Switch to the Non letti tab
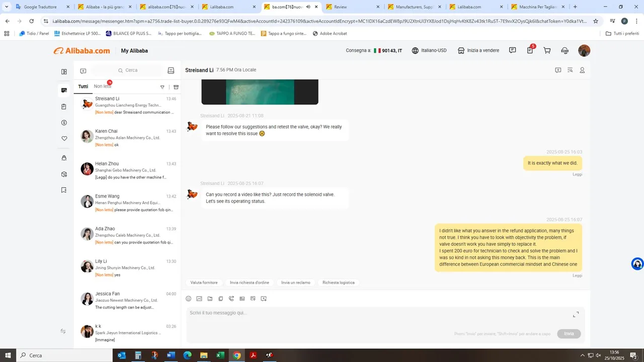Image resolution: width=644 pixels, height=362 pixels. 102,86
